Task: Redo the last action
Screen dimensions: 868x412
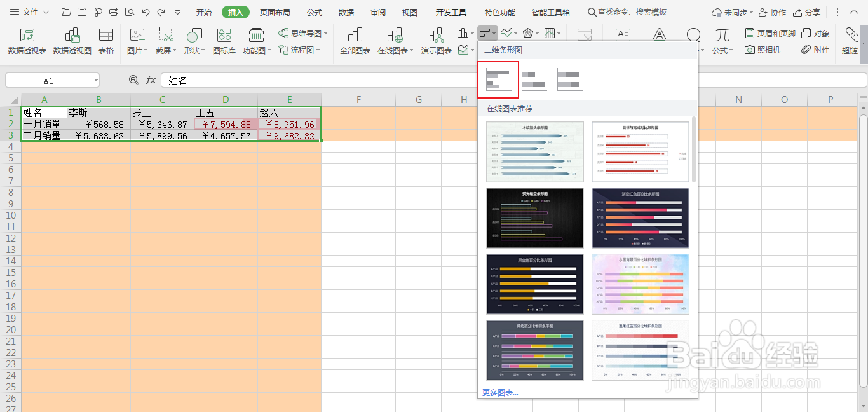Action: [x=161, y=12]
